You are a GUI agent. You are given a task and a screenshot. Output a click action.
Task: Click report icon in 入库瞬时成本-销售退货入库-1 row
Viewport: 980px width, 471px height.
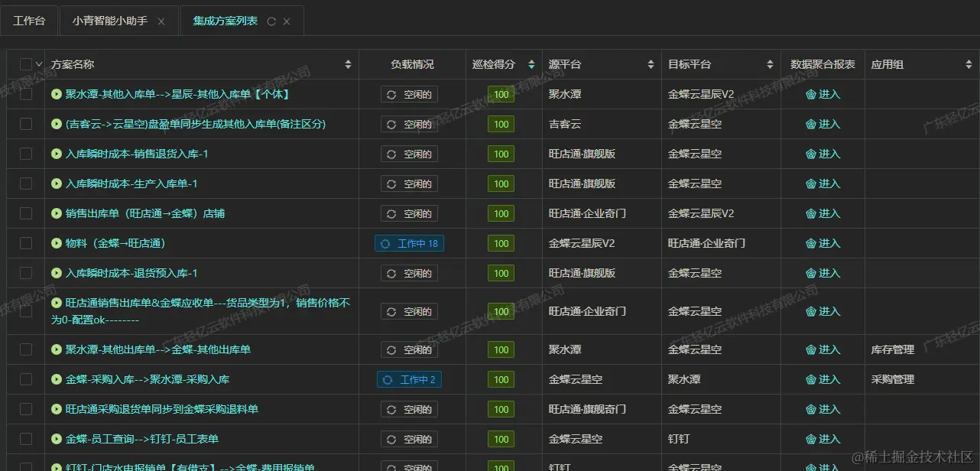811,154
